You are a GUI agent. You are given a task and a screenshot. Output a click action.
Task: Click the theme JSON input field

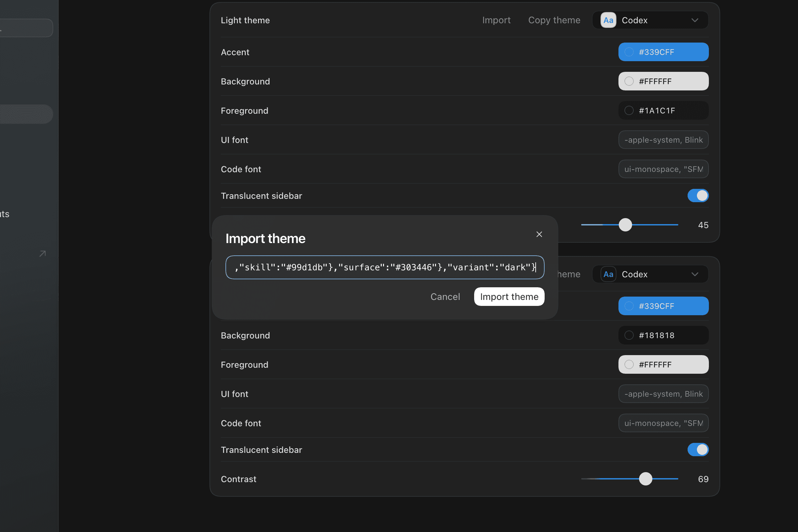(385, 267)
